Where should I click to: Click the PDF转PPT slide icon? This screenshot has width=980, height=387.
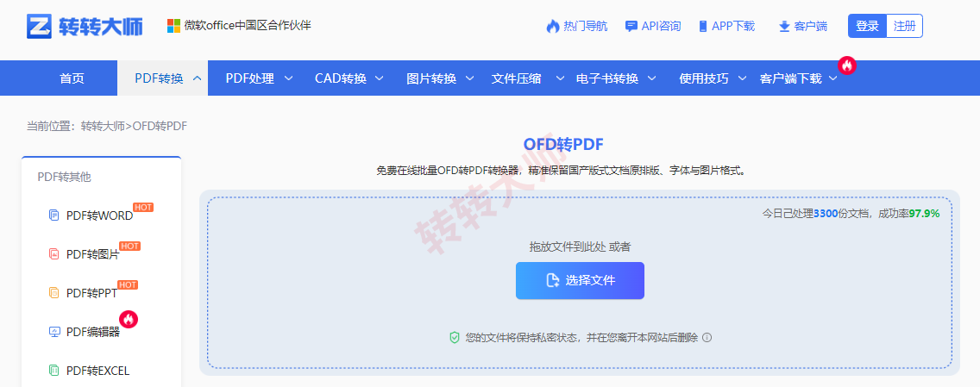(x=53, y=292)
